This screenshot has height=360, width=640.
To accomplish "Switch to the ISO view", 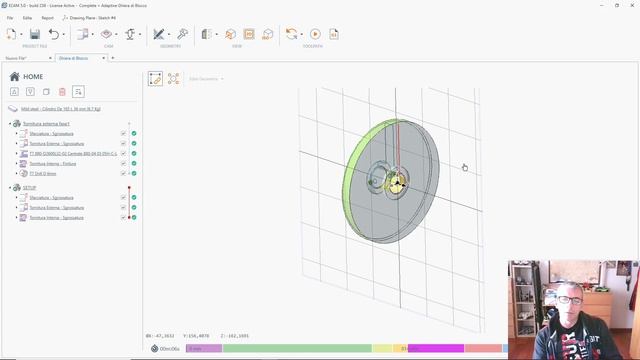I will coord(268,34).
